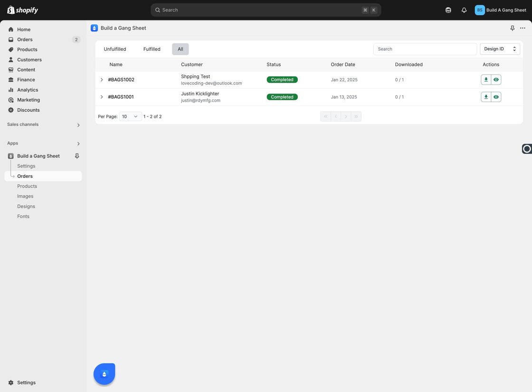
Task: Switch to the Unfulfilled tab
Action: click(x=114, y=49)
